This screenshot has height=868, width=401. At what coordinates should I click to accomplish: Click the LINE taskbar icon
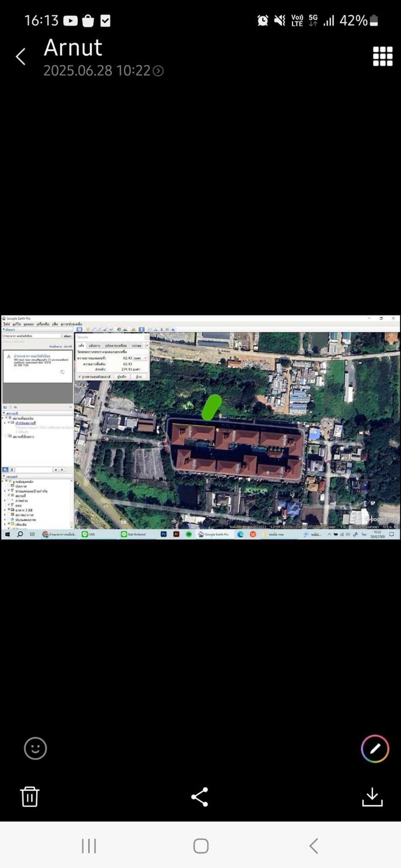click(84, 534)
